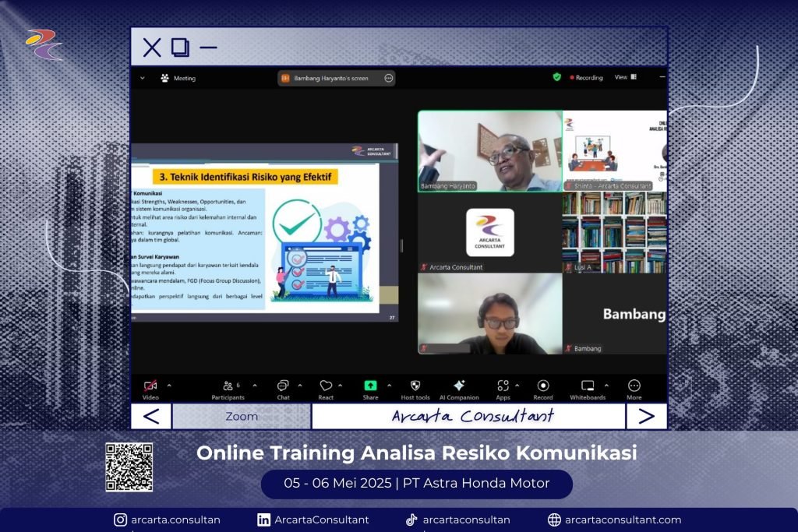
Task: Select Bambang Haryanto's video tile
Action: [489, 150]
